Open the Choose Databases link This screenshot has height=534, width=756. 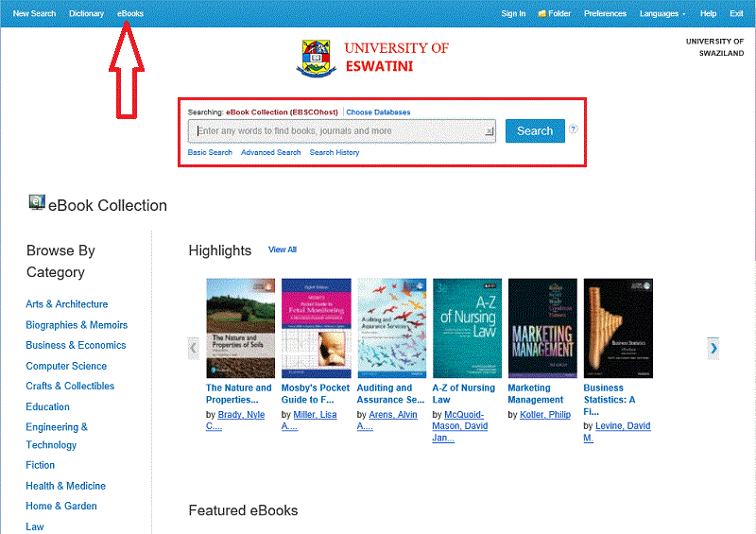click(x=378, y=112)
